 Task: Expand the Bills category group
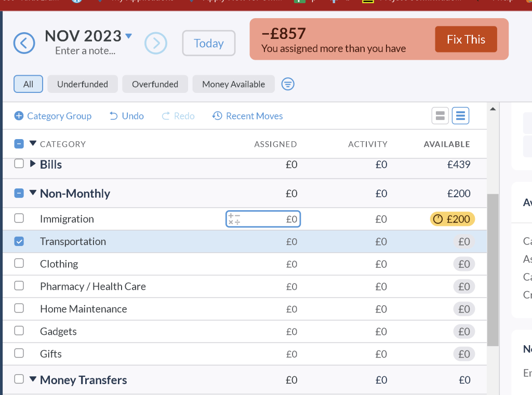click(33, 164)
